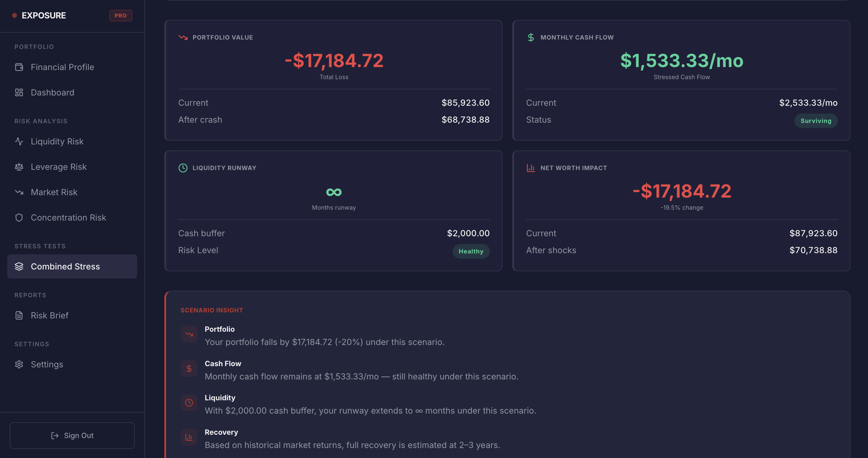The image size is (868, 458).
Task: Click the Surviving status badge
Action: (815, 121)
